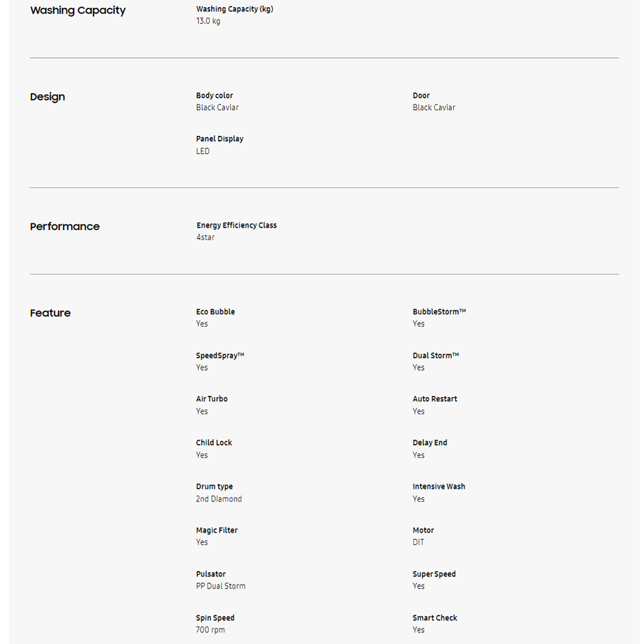Click the Energy Efficiency Class label
The image size is (644, 644).
tap(237, 225)
